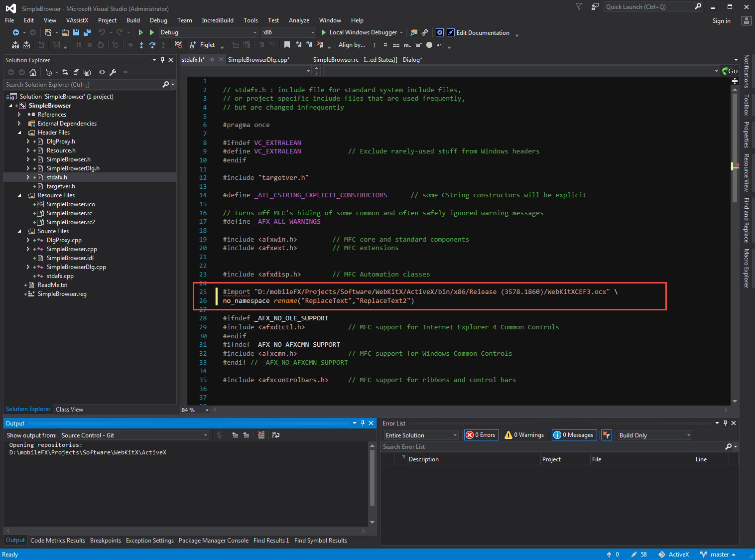
Task: Toggle the 0 Errors filter button
Action: pos(481,435)
